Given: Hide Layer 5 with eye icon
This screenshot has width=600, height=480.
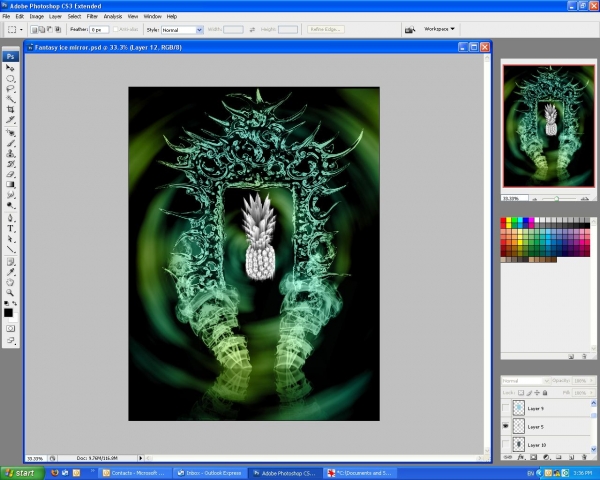Looking at the screenshot, I should 505,426.
